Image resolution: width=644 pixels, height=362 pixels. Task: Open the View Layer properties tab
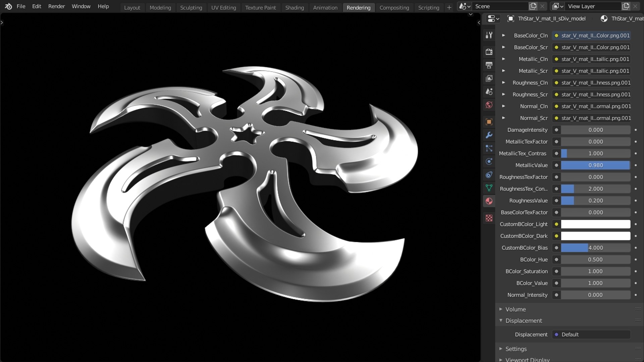pyautogui.click(x=489, y=78)
